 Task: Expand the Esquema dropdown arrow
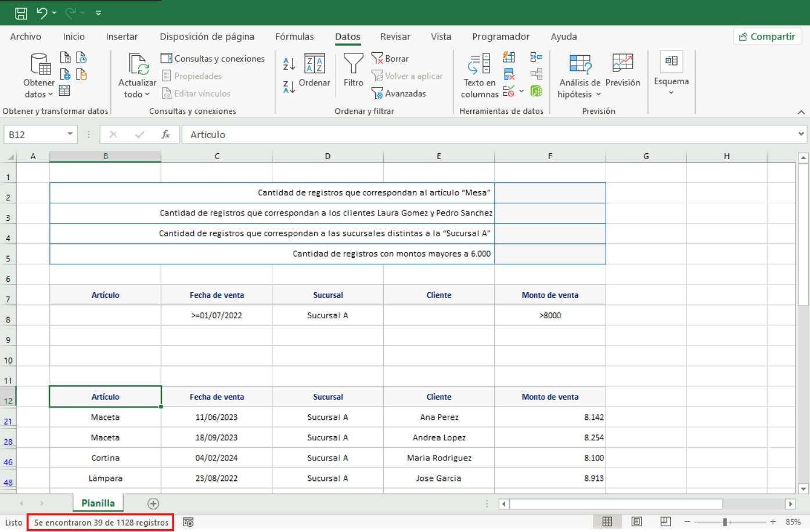coord(671,93)
